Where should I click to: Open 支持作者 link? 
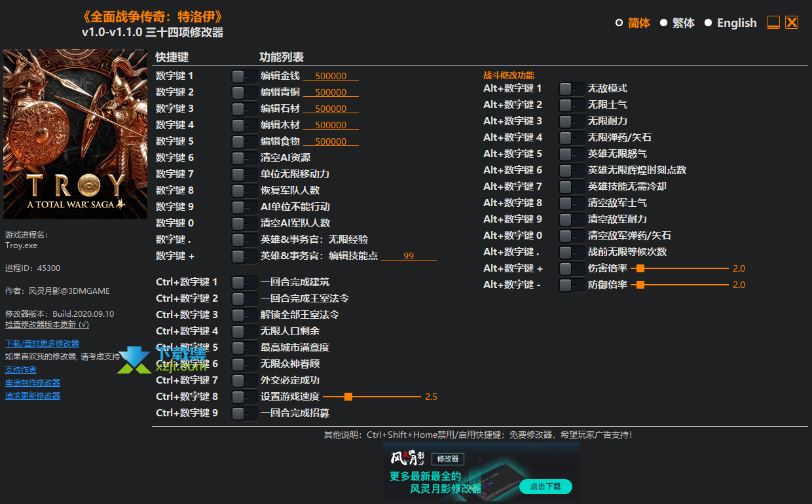point(21,370)
